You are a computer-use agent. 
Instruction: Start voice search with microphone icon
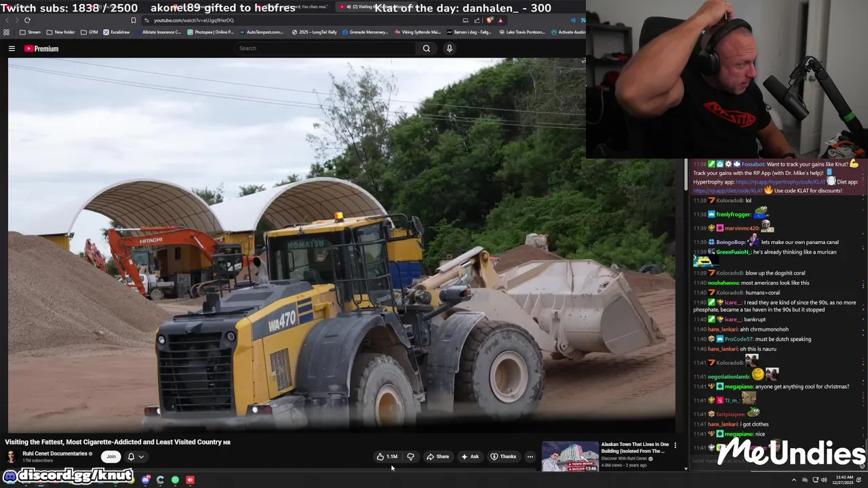click(449, 48)
